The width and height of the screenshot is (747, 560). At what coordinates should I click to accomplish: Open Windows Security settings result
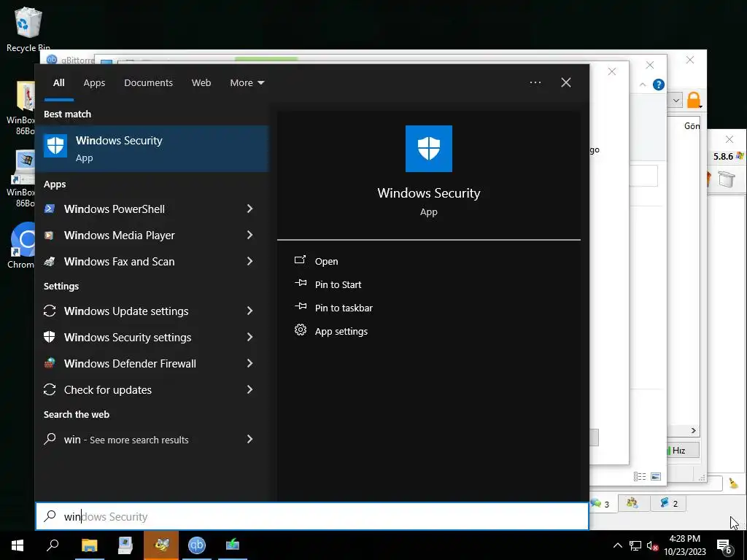tap(128, 337)
